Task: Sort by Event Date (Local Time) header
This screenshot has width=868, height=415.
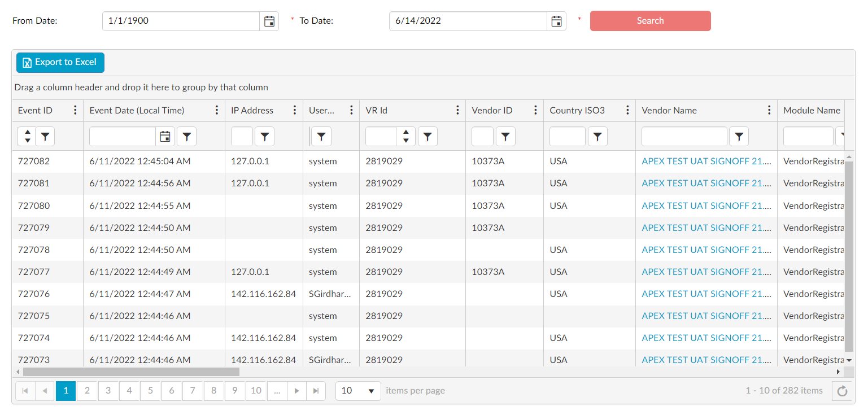Action: [x=137, y=111]
